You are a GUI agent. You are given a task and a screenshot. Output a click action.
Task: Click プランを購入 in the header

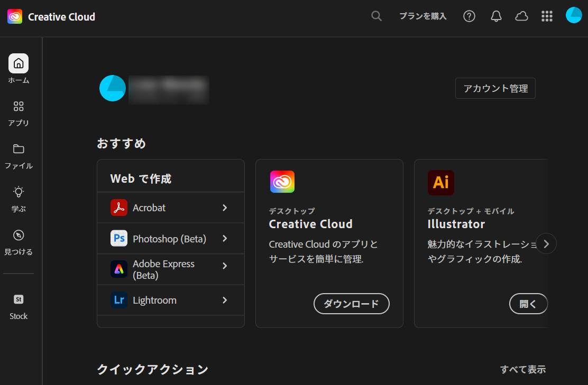[x=422, y=16]
